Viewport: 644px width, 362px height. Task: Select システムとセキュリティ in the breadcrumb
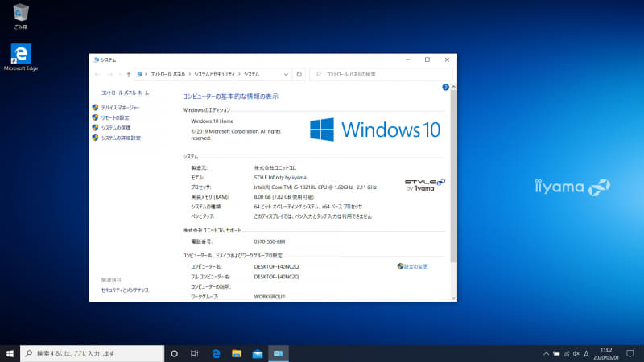tap(214, 74)
